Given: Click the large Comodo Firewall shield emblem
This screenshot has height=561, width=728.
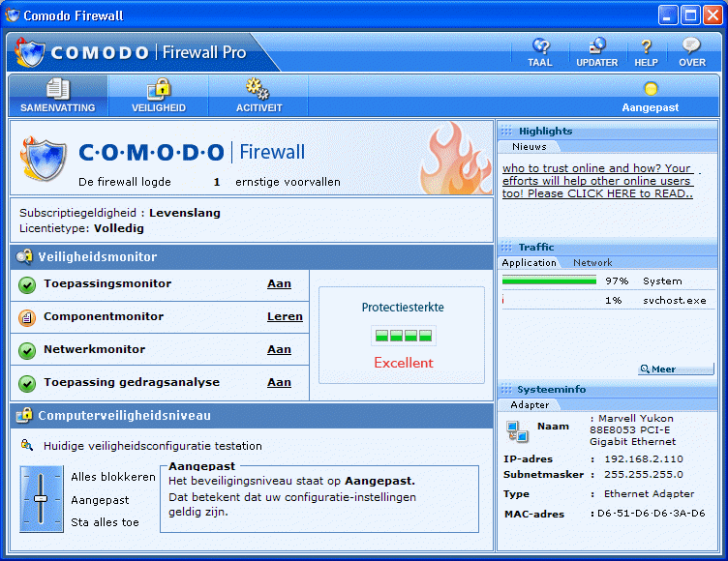Looking at the screenshot, I should tap(44, 159).
